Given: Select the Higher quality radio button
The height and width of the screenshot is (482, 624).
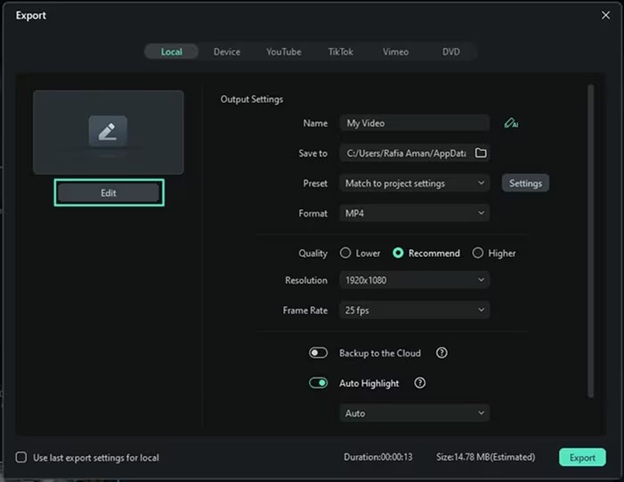Looking at the screenshot, I should coord(478,253).
